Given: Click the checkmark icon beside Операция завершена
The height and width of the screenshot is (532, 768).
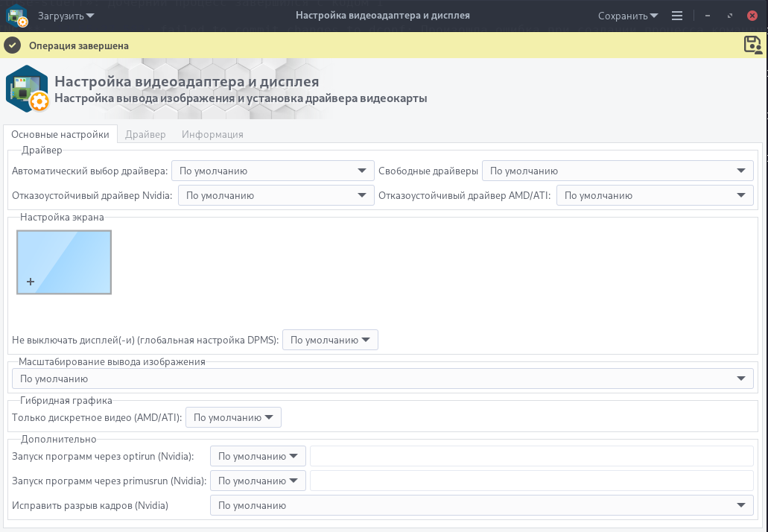Looking at the screenshot, I should pyautogui.click(x=12, y=45).
